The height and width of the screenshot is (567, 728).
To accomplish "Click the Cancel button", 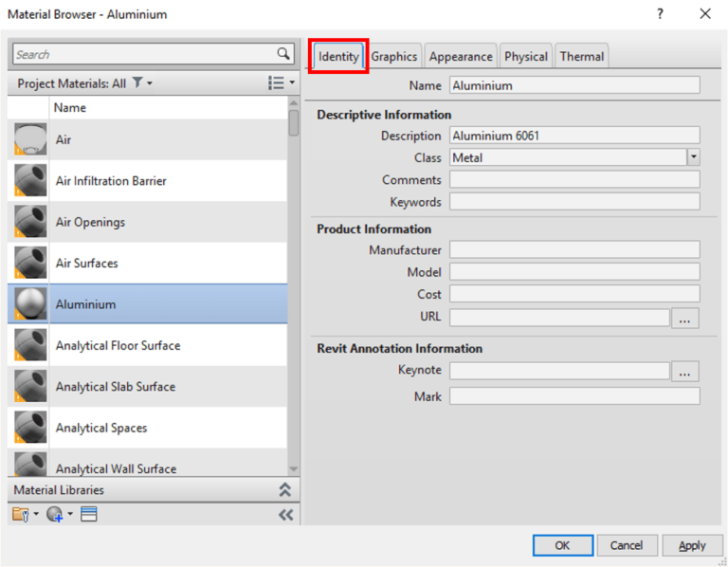I will pyautogui.click(x=627, y=545).
